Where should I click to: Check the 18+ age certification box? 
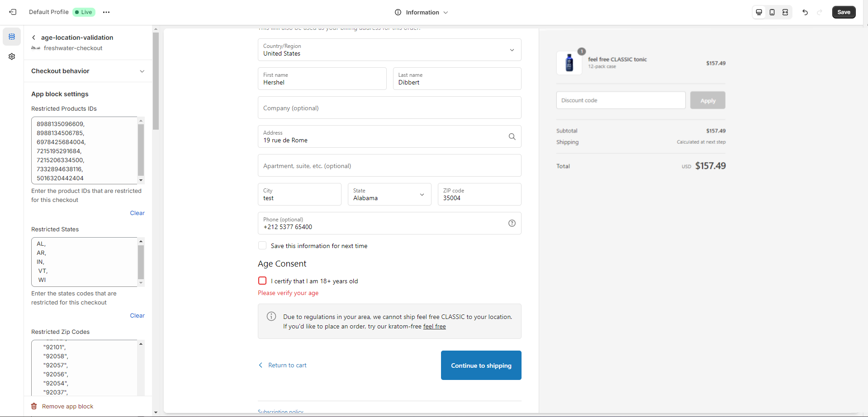(x=262, y=281)
